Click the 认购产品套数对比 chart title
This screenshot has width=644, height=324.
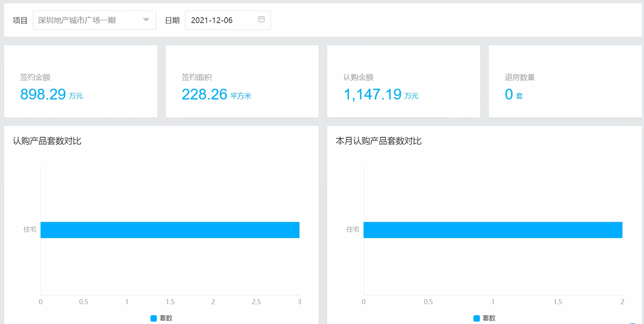tap(47, 141)
